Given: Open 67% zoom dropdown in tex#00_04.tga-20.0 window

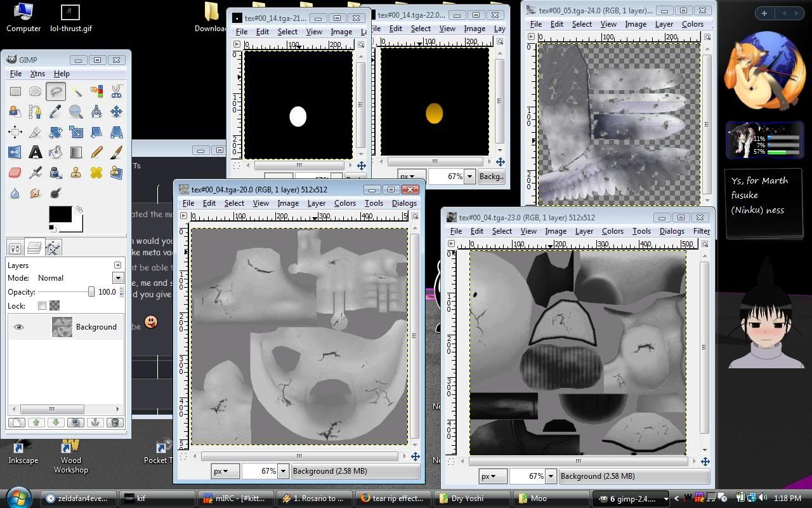Looking at the screenshot, I should (x=284, y=471).
